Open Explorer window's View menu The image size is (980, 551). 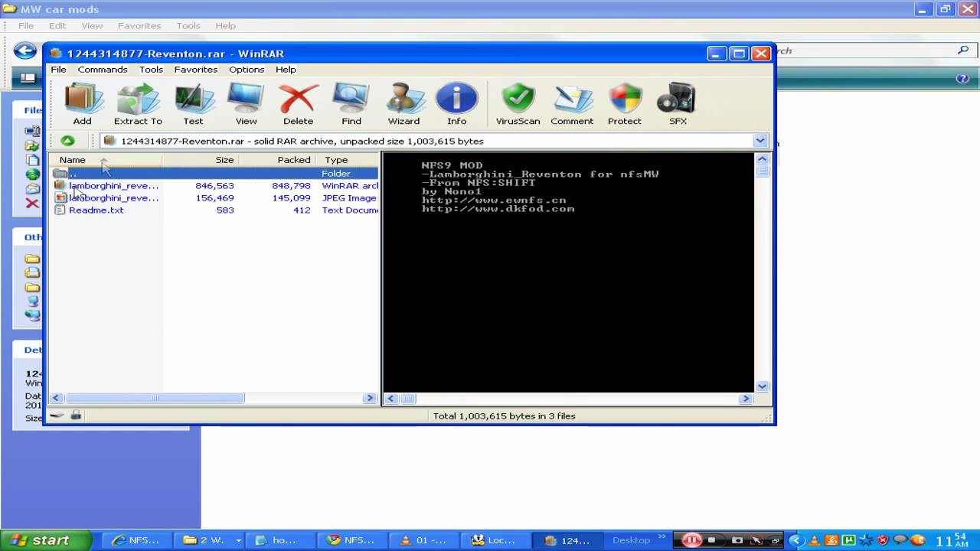[x=92, y=25]
